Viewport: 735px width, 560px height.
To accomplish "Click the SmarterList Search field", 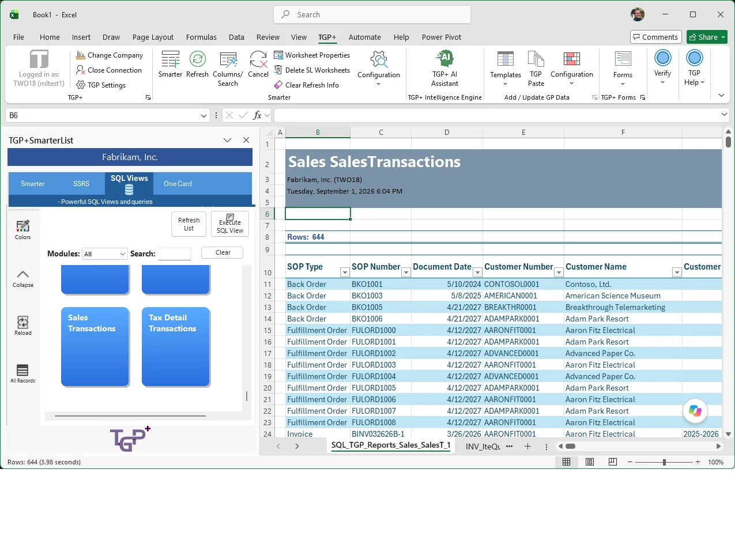I will point(175,254).
